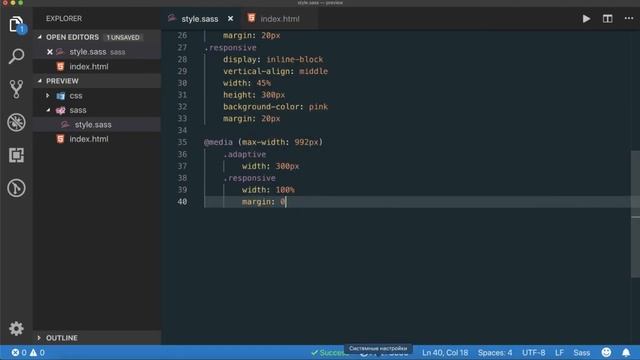Click the .responsive selector on line 27
Screen dimensions: 640x360
coord(230,48)
